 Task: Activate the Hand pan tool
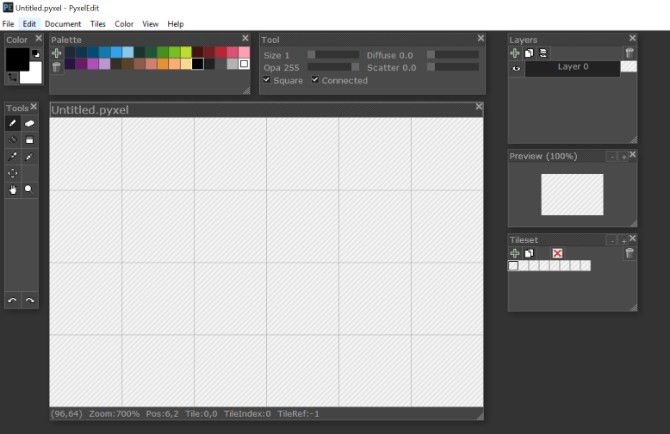pos(12,190)
